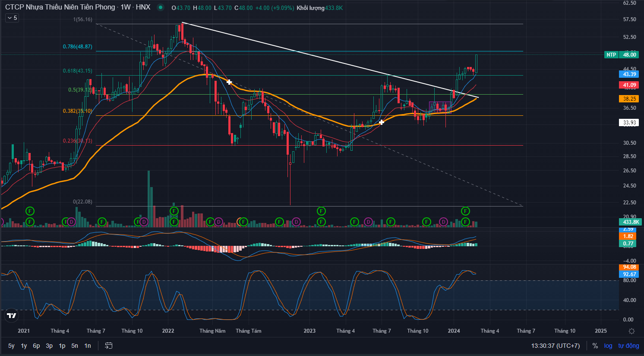
Task: Select the 5y time range
Action: pos(11,346)
